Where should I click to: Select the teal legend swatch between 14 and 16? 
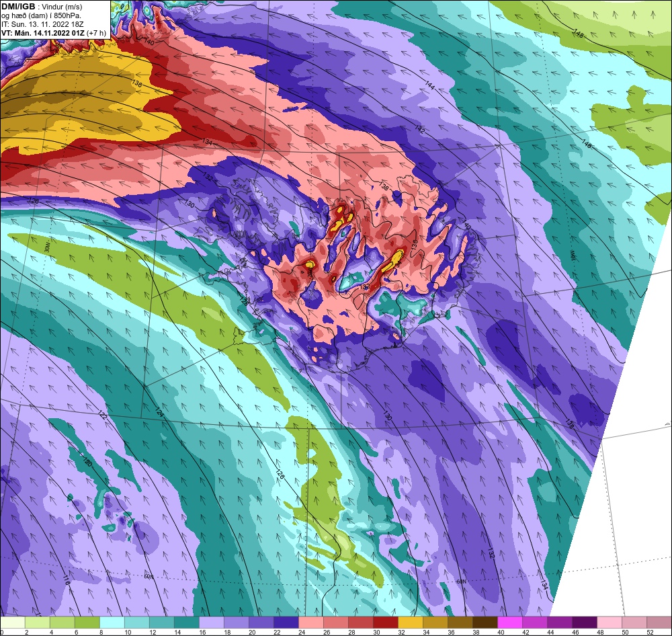pos(187,623)
